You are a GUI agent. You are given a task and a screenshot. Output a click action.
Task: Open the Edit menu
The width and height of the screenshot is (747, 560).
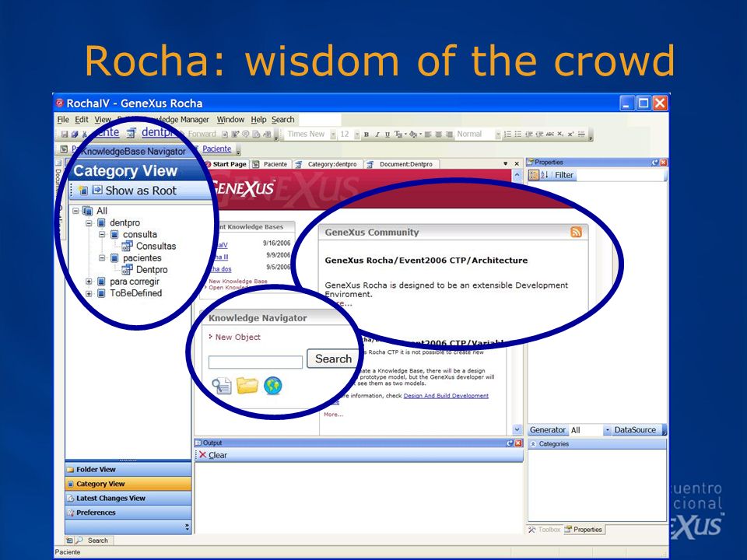(82, 120)
